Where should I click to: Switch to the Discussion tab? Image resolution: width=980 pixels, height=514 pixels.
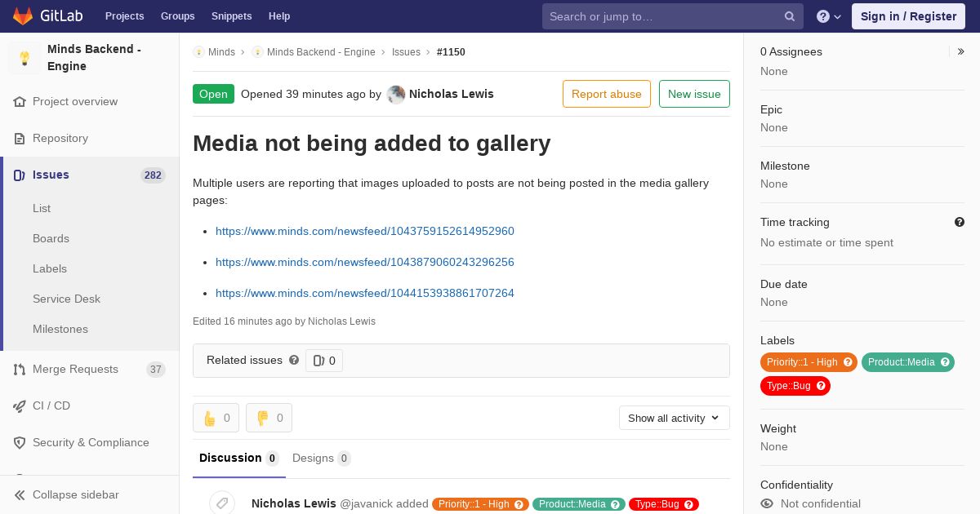(239, 459)
